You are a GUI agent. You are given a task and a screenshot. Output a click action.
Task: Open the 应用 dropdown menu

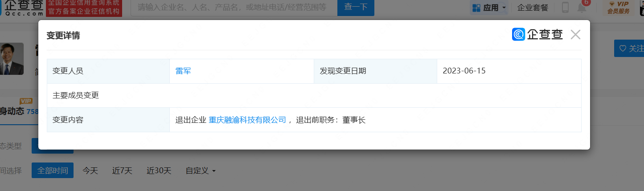pyautogui.click(x=489, y=8)
